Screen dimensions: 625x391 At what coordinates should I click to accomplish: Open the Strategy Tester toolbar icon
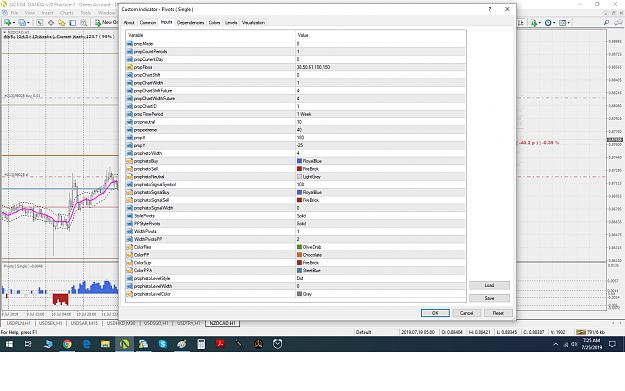[x=83, y=23]
